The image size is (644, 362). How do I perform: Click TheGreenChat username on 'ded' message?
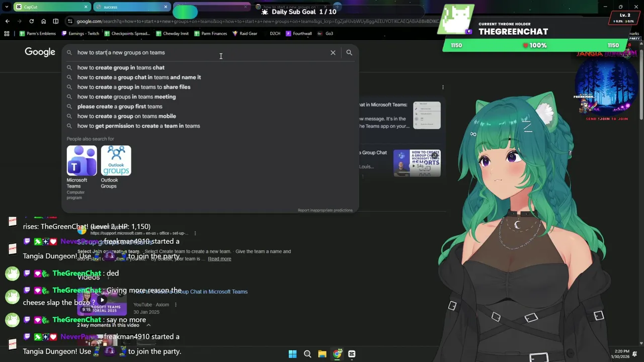[x=76, y=274]
